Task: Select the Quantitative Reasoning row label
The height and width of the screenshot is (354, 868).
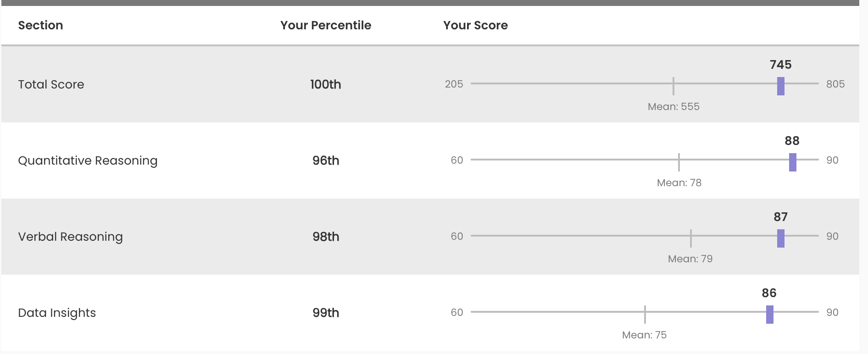Action: pos(88,160)
